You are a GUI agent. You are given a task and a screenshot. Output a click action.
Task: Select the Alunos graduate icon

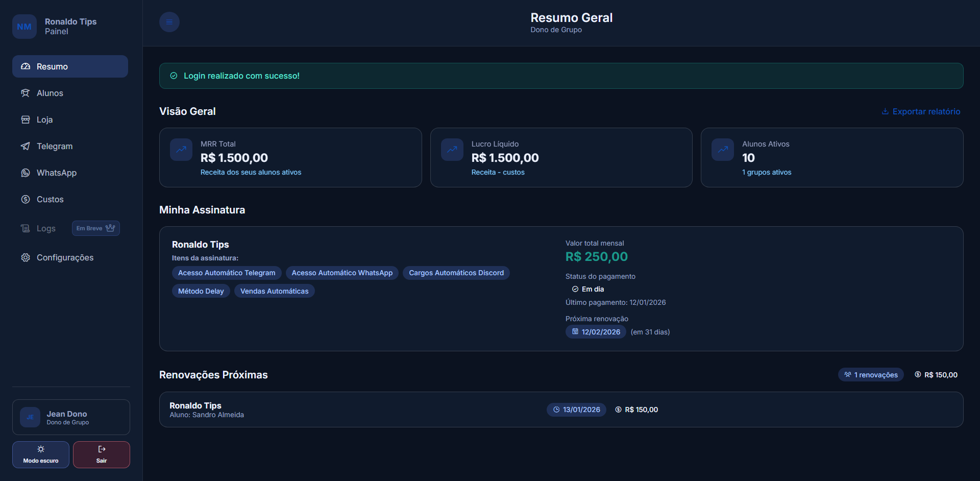(25, 93)
